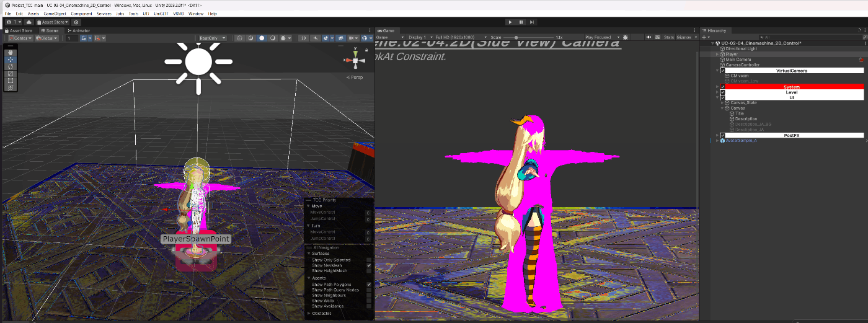The width and height of the screenshot is (868, 323).
Task: Open the GameObject menu
Action: (x=55, y=13)
